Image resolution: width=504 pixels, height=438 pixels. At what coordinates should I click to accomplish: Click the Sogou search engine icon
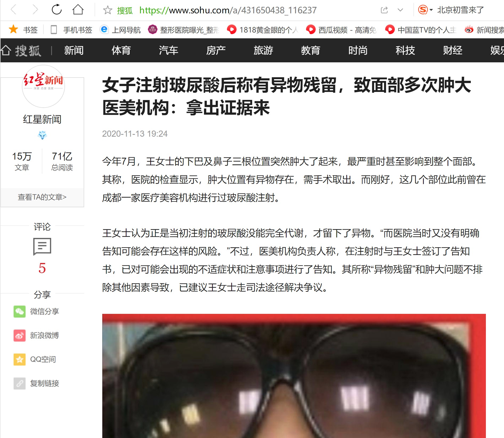pos(423,10)
